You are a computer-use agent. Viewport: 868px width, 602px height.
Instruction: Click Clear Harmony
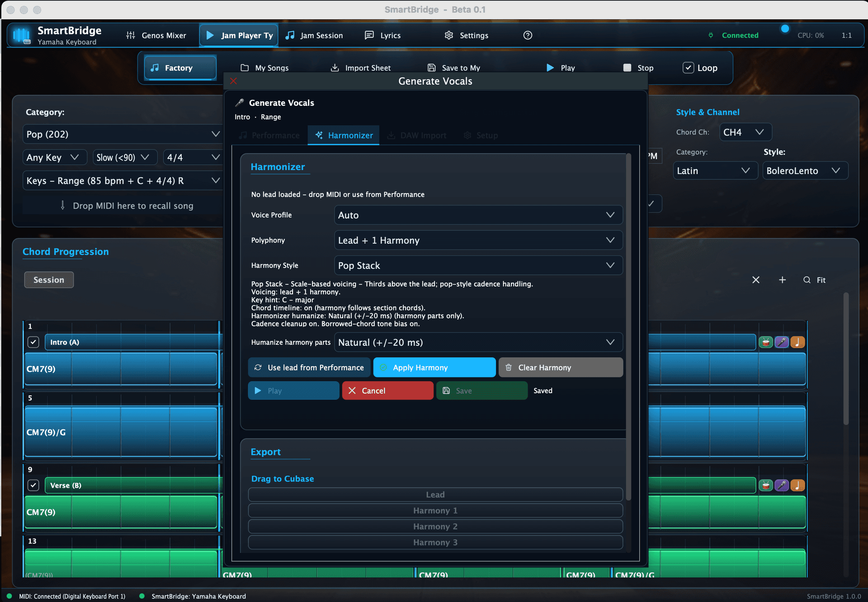[x=561, y=367]
